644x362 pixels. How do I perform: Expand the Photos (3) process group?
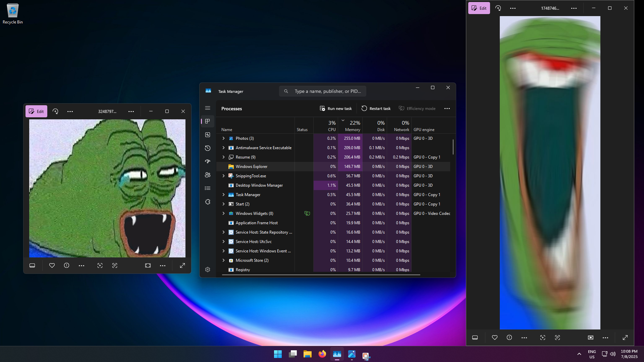[x=223, y=138]
